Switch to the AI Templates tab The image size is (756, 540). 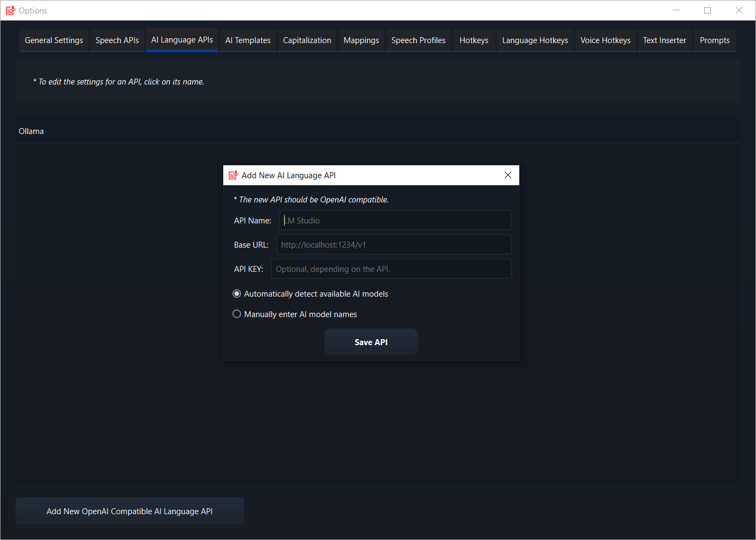point(248,40)
